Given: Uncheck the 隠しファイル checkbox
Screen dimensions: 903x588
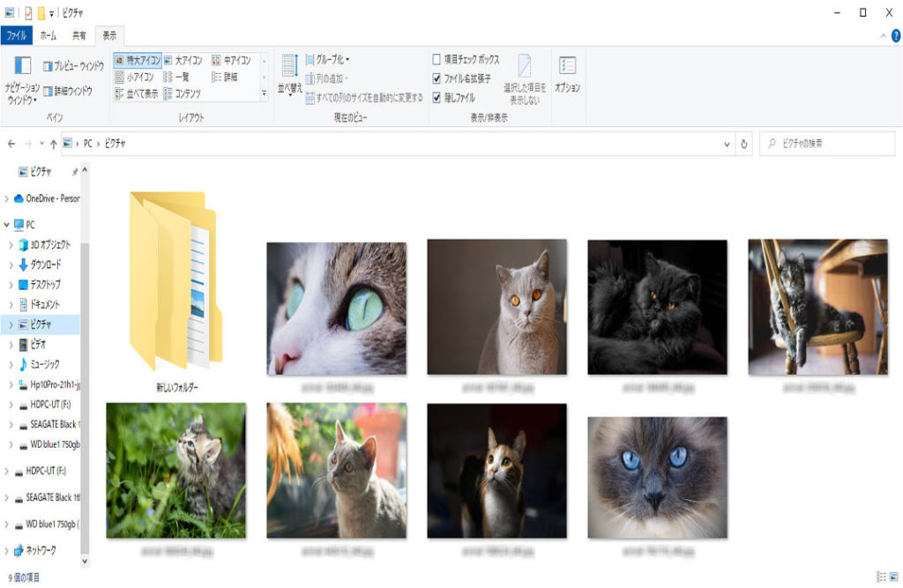Looking at the screenshot, I should click(437, 97).
